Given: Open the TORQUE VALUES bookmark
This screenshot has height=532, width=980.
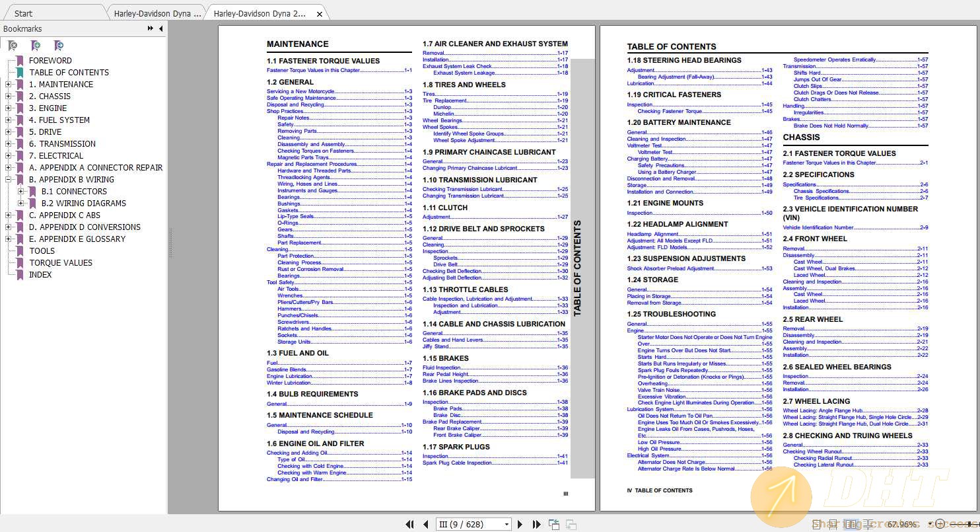Looking at the screenshot, I should click(x=61, y=263).
